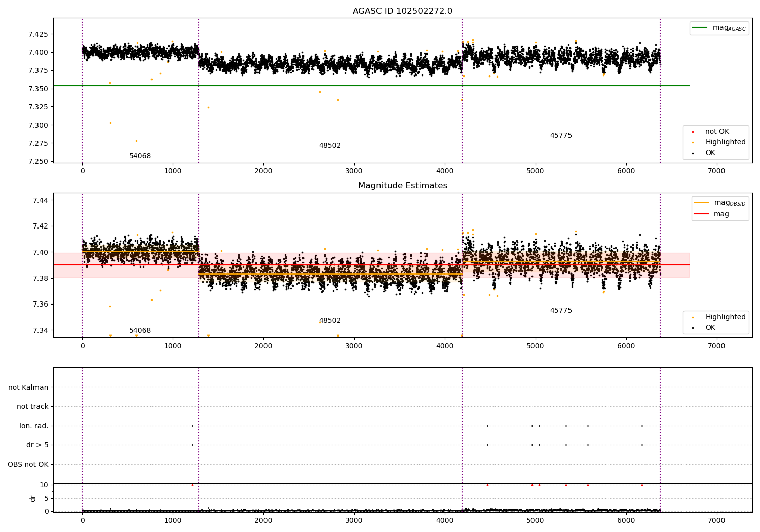
Task: Click the 'not OK' legend entry
Action: 717,132
